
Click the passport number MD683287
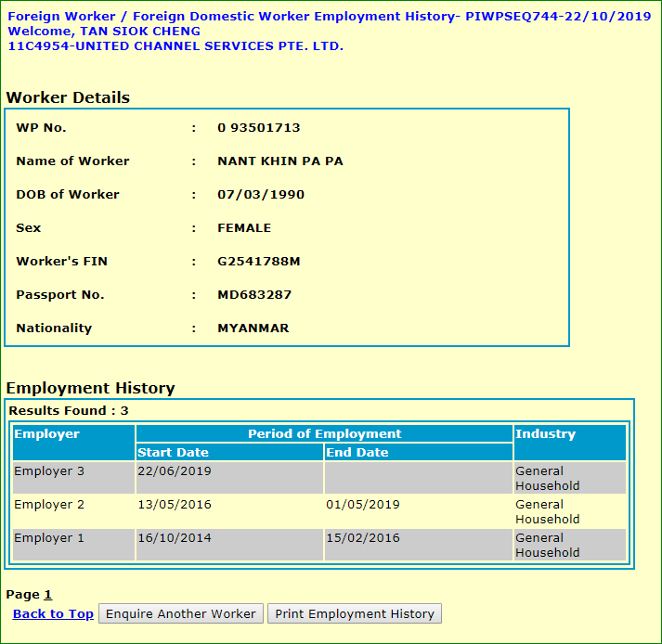tap(254, 295)
